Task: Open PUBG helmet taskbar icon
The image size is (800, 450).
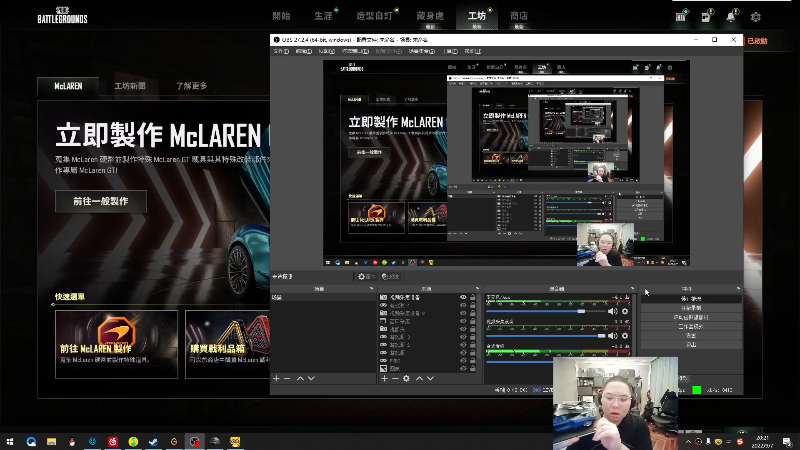Action: click(215, 441)
